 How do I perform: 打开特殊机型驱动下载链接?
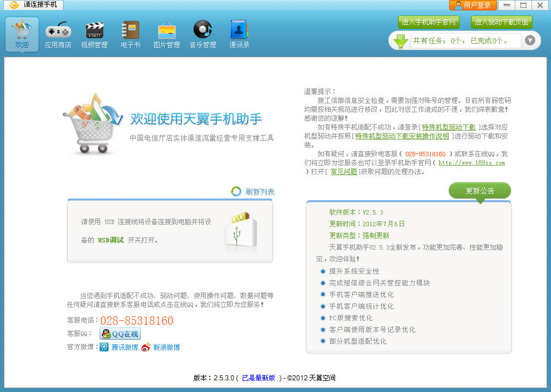coord(449,127)
